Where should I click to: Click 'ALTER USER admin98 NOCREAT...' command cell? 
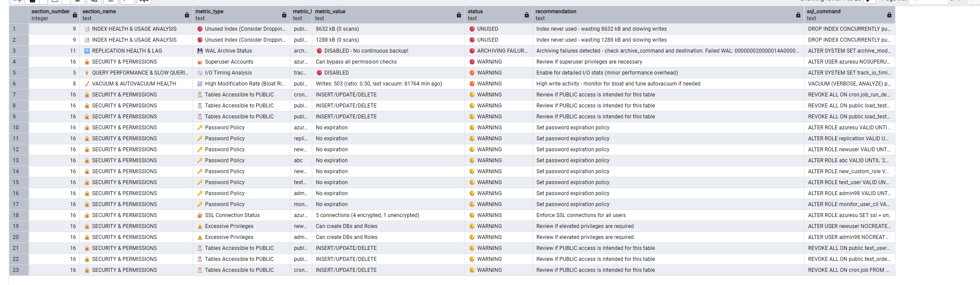850,237
